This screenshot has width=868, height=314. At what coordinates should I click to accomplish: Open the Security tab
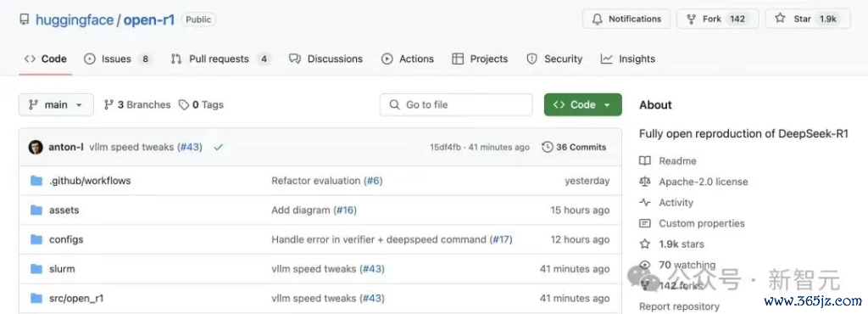click(x=554, y=59)
